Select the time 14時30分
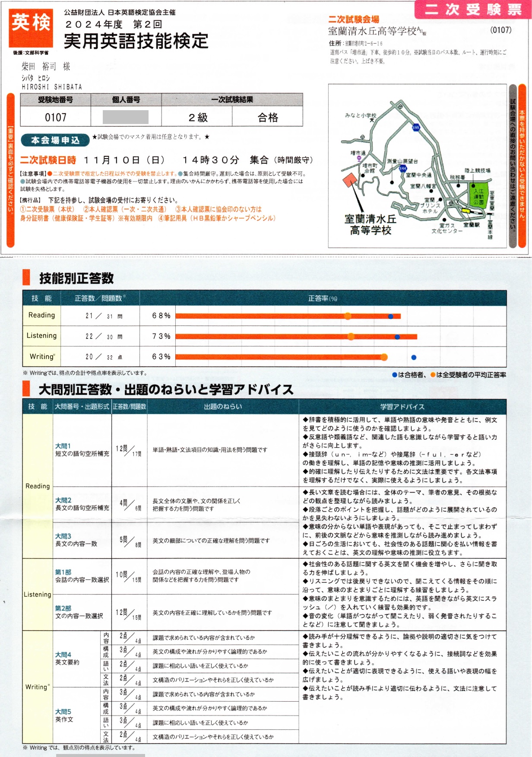Viewport: 532px width, 757px height. pyautogui.click(x=211, y=160)
